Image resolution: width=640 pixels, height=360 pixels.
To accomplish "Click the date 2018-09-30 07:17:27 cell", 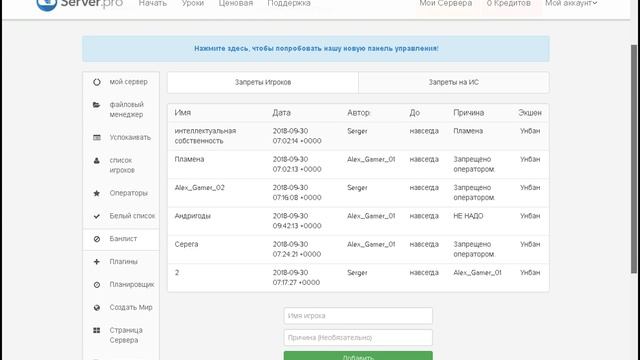I will coord(296,278).
